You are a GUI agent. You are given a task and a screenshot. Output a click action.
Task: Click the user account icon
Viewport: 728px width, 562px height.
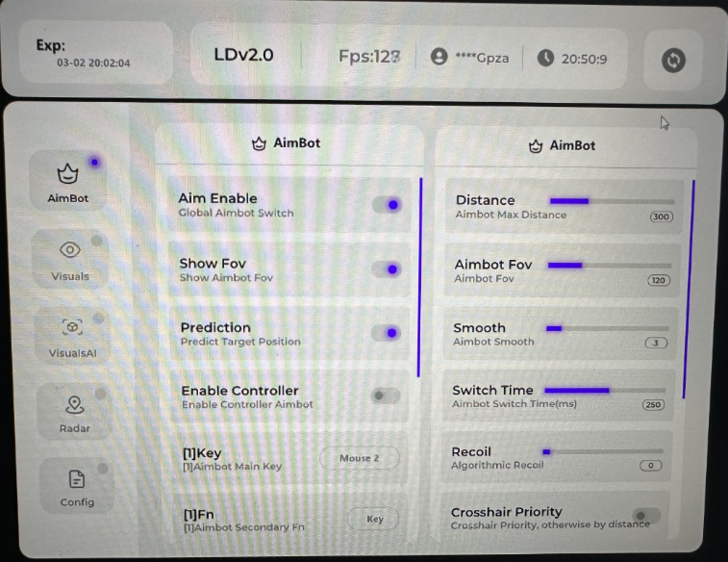pos(439,57)
